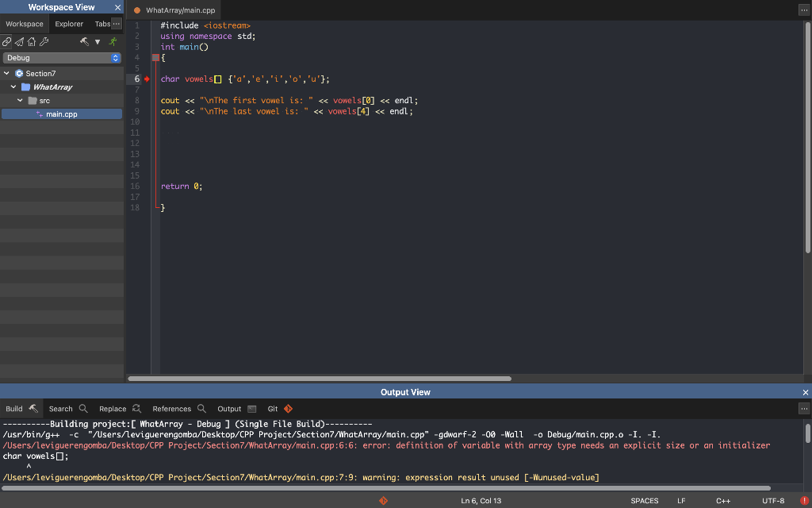Open the Output tab
The height and width of the screenshot is (508, 812).
(x=236, y=409)
